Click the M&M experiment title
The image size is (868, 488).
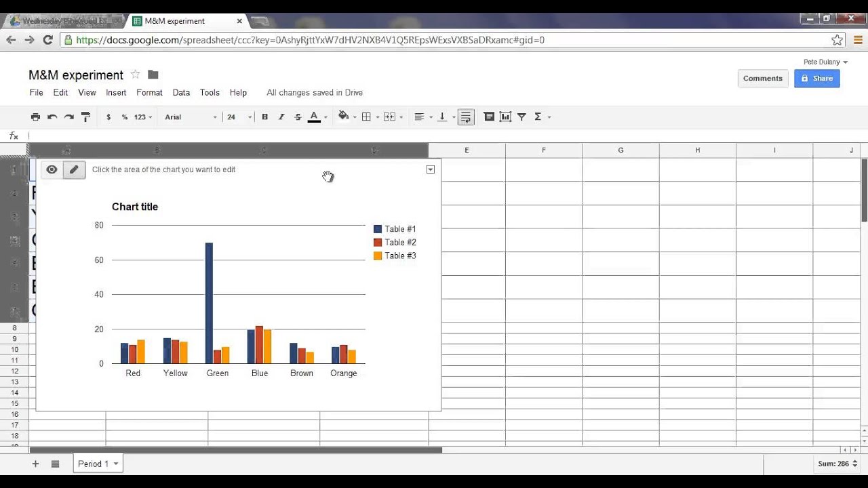76,75
